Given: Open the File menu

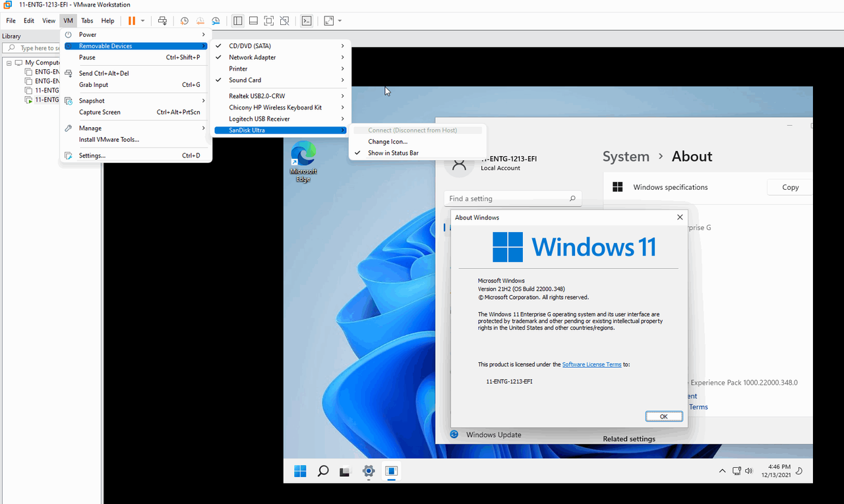Looking at the screenshot, I should (x=11, y=20).
